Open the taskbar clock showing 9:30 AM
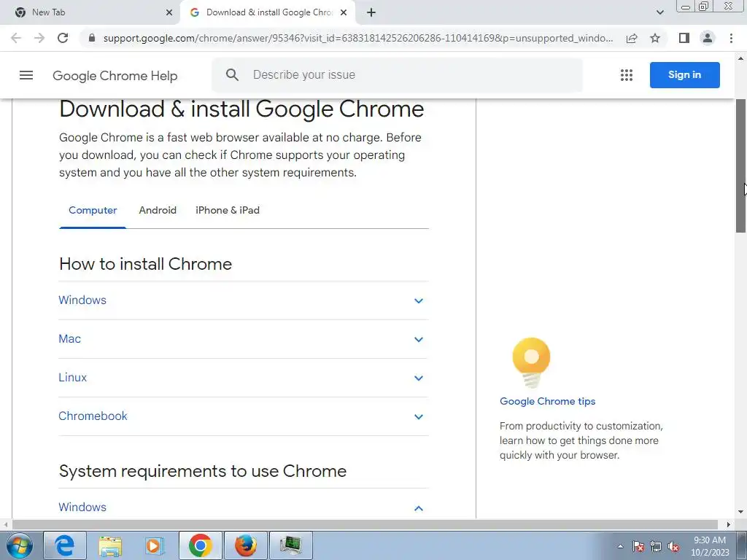747x560 pixels. [709, 546]
